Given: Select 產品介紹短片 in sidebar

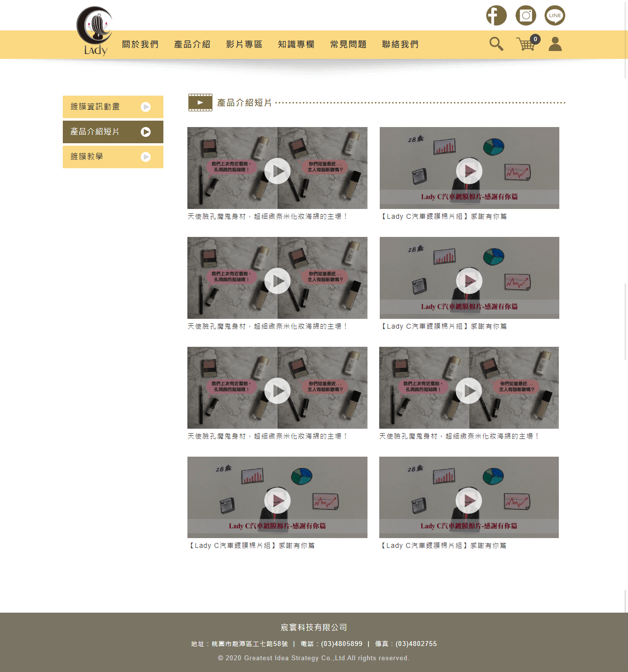Looking at the screenshot, I should (113, 132).
